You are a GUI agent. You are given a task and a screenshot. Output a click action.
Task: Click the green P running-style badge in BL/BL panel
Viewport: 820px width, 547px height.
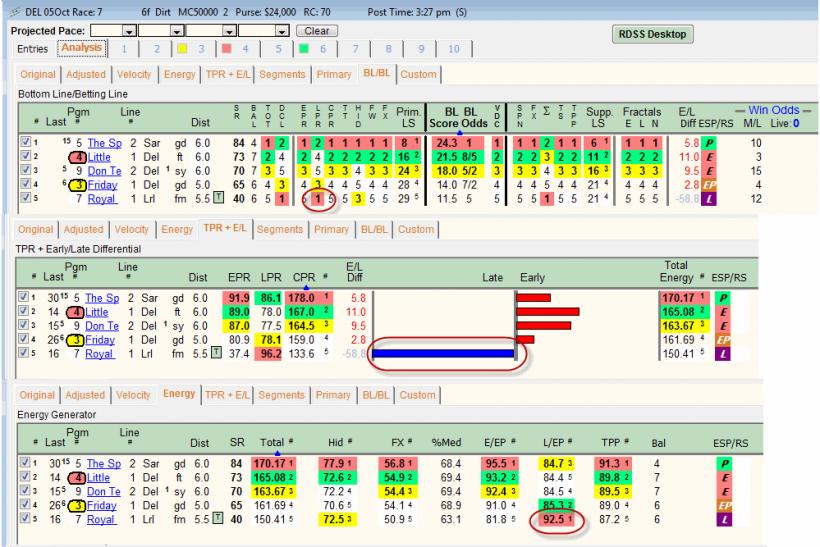709,143
